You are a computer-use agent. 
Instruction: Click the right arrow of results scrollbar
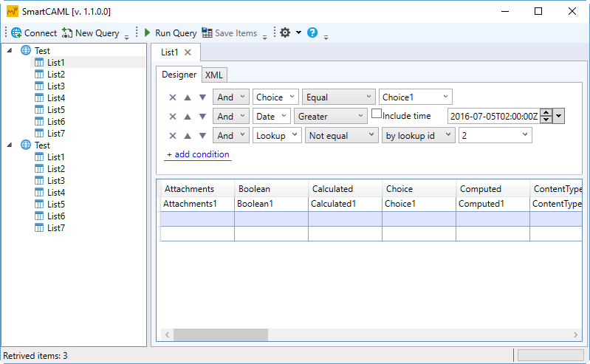[575, 334]
